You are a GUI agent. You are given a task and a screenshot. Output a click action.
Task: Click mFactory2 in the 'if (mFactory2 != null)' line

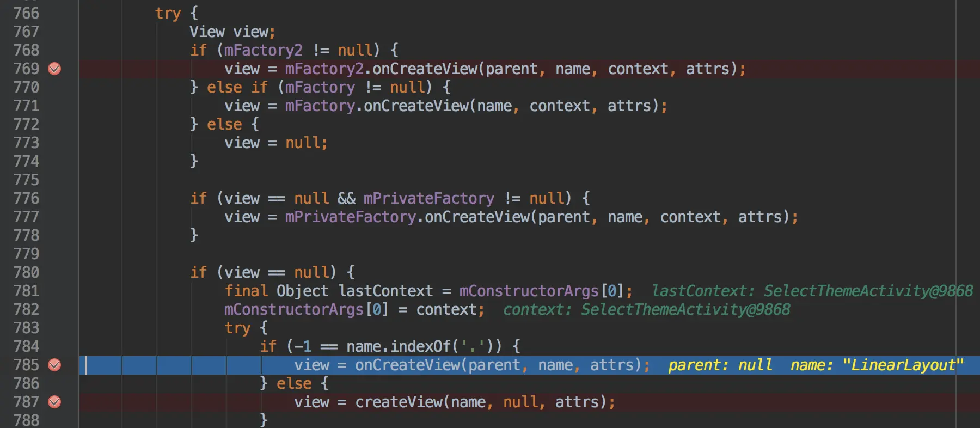tap(263, 50)
